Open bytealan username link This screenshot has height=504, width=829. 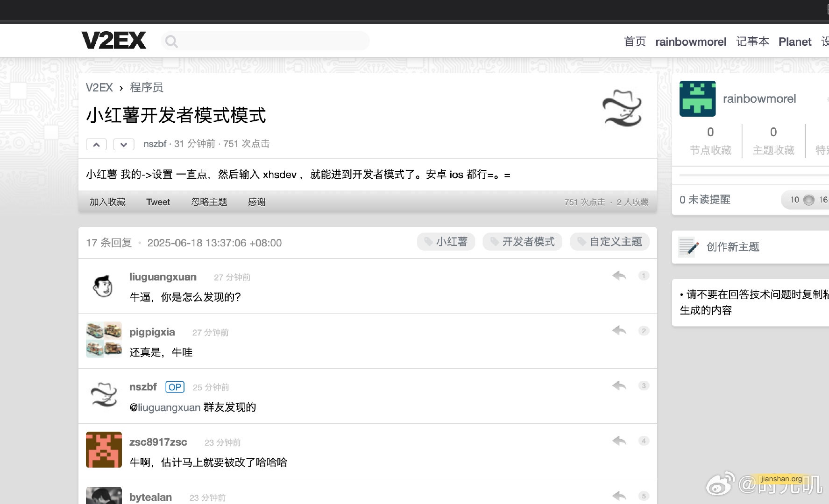pos(150,497)
